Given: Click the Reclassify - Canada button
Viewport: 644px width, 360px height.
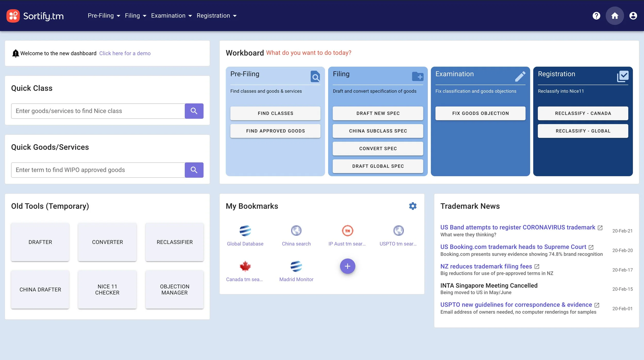Looking at the screenshot, I should (x=583, y=113).
